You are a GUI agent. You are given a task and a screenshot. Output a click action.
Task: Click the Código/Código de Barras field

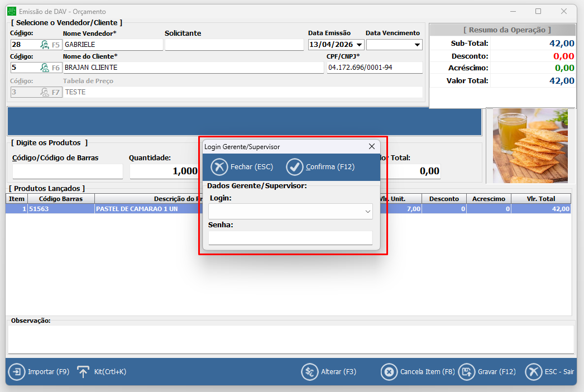click(67, 171)
